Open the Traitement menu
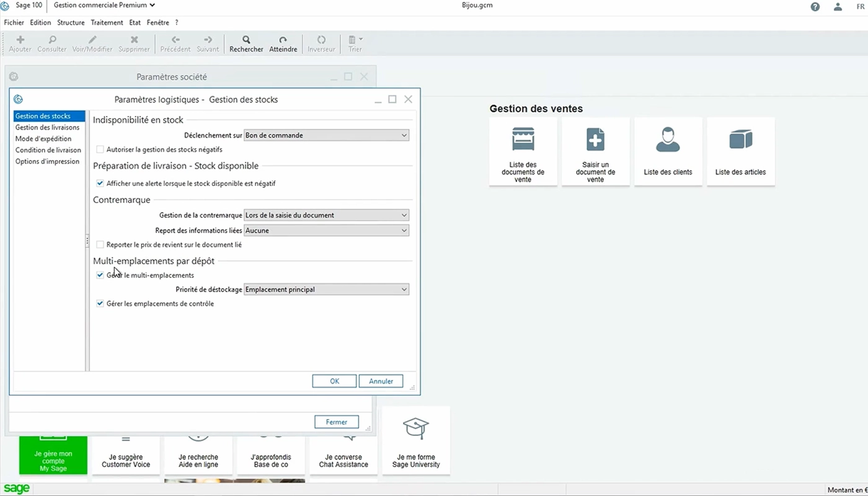 click(x=107, y=22)
